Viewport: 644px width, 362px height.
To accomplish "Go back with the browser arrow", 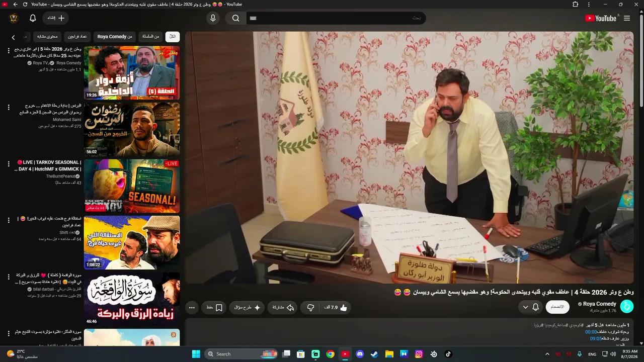I will click(x=15, y=5).
